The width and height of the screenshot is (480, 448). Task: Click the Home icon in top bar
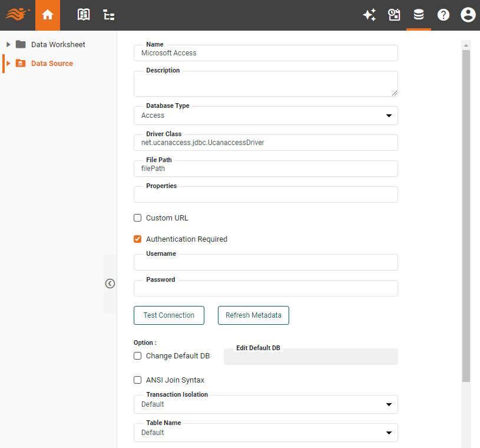(48, 15)
